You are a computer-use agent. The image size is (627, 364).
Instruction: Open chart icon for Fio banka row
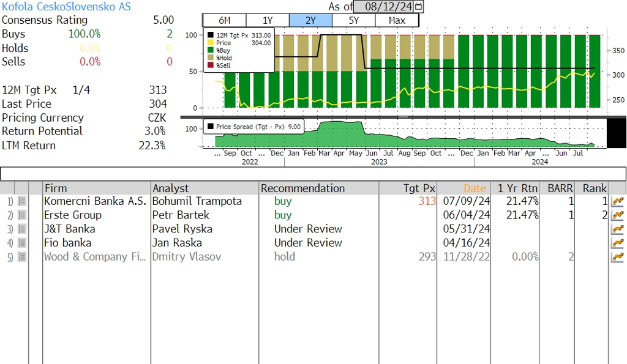pyautogui.click(x=618, y=243)
